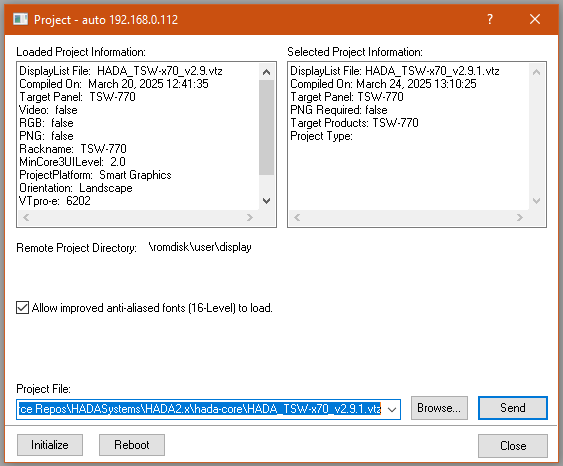Click right arrow of Loaded Project horizontal scrollbar
This screenshot has width=563, height=466.
point(250,218)
